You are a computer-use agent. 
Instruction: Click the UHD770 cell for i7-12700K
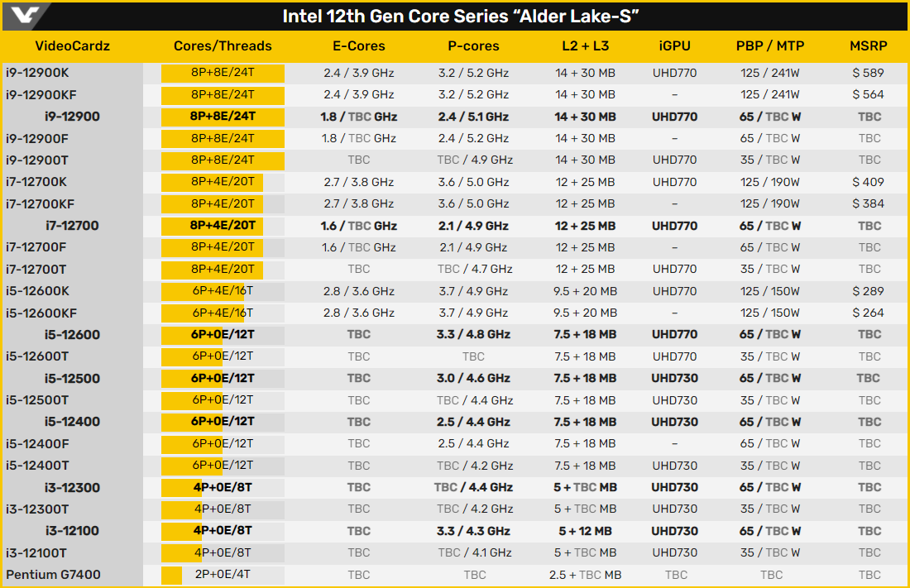675,182
